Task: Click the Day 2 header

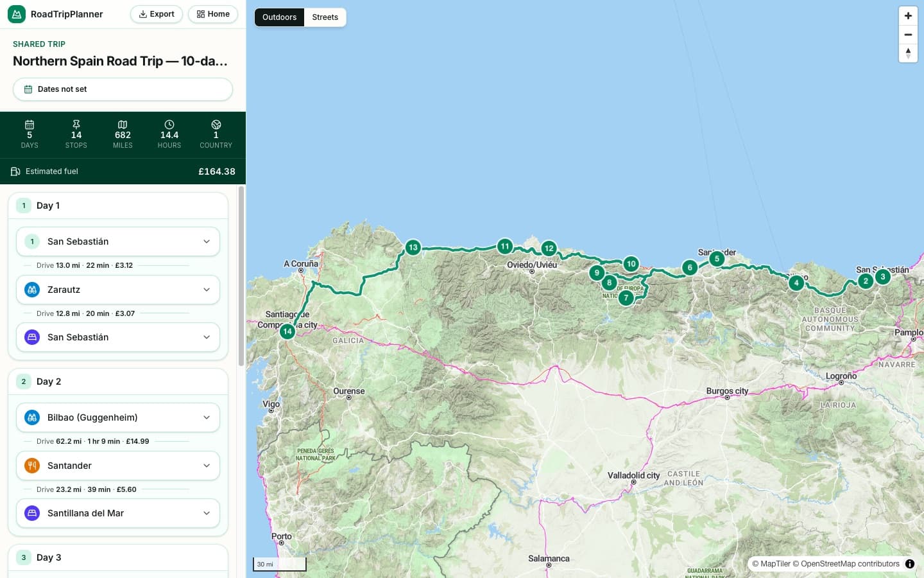Action: point(118,381)
